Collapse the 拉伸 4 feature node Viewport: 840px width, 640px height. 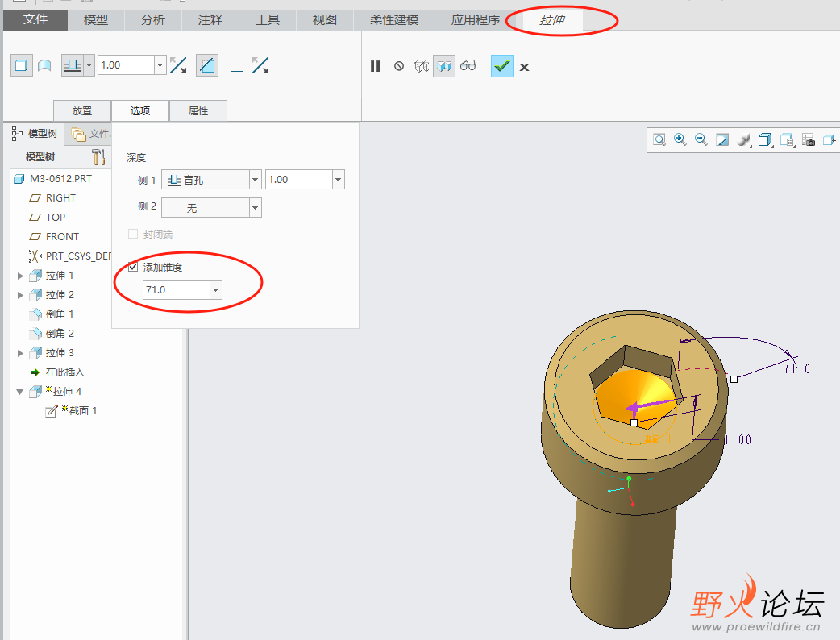20,392
